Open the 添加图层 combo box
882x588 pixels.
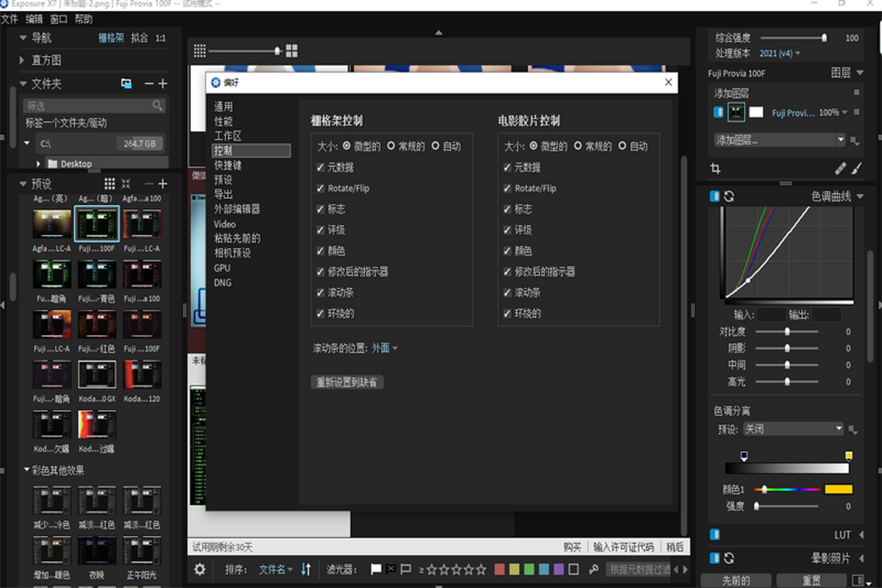click(x=779, y=140)
